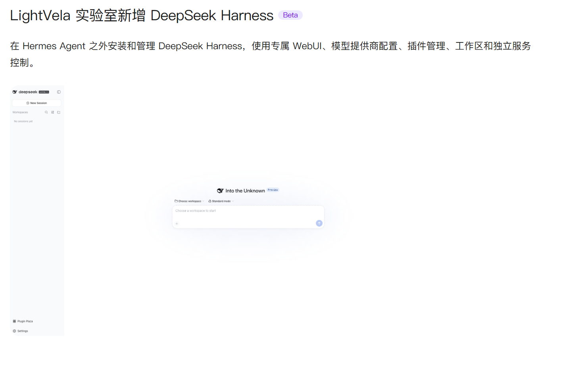
Task: Search workspaces with the magnifier icon
Action: tap(46, 112)
